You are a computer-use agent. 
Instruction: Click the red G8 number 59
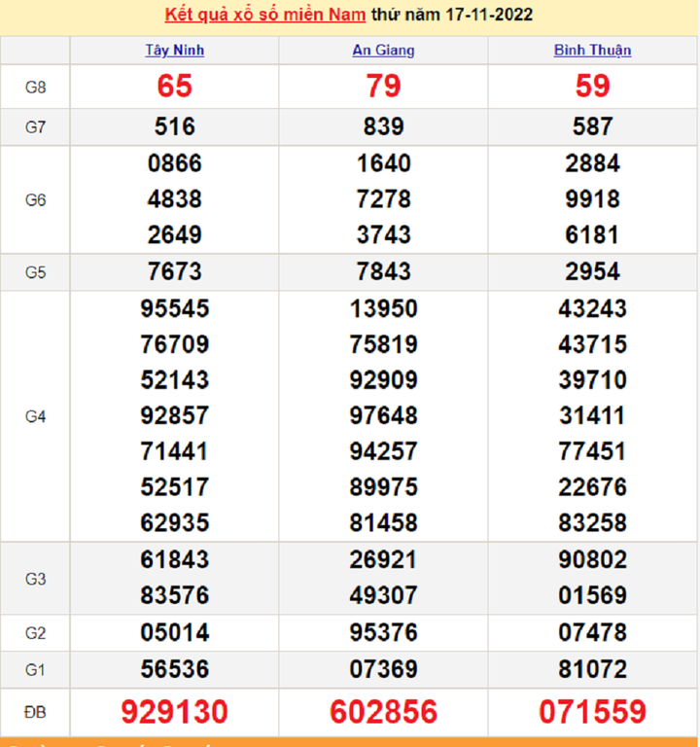pyautogui.click(x=592, y=87)
